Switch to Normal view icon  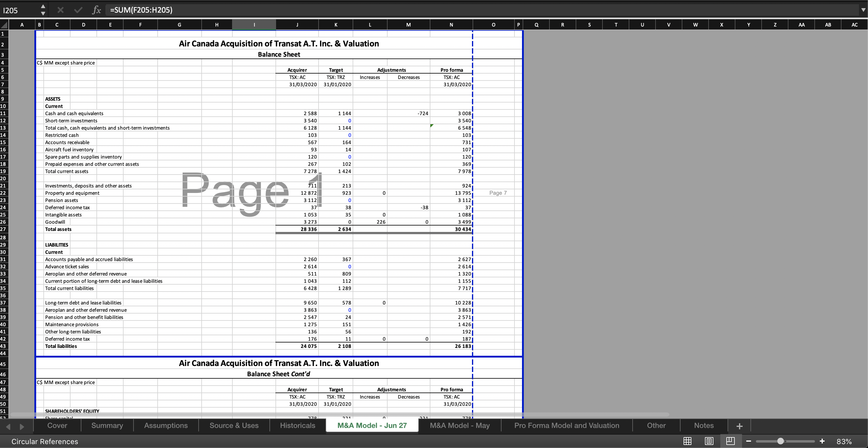[687, 441]
